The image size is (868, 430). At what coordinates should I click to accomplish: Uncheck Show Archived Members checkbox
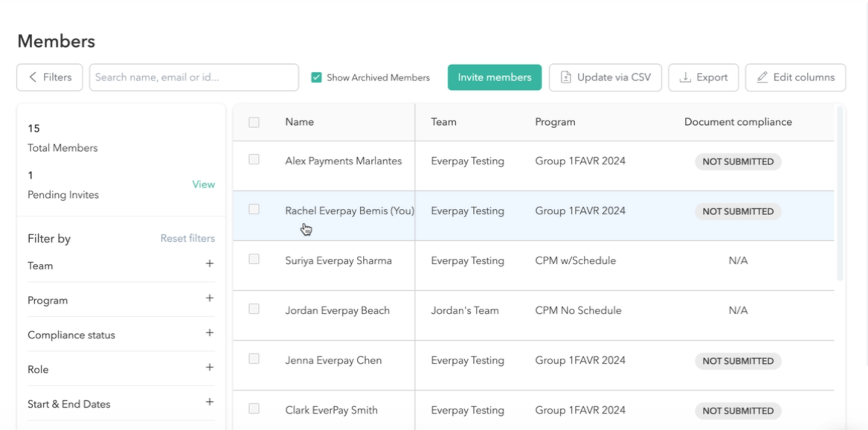(x=316, y=77)
